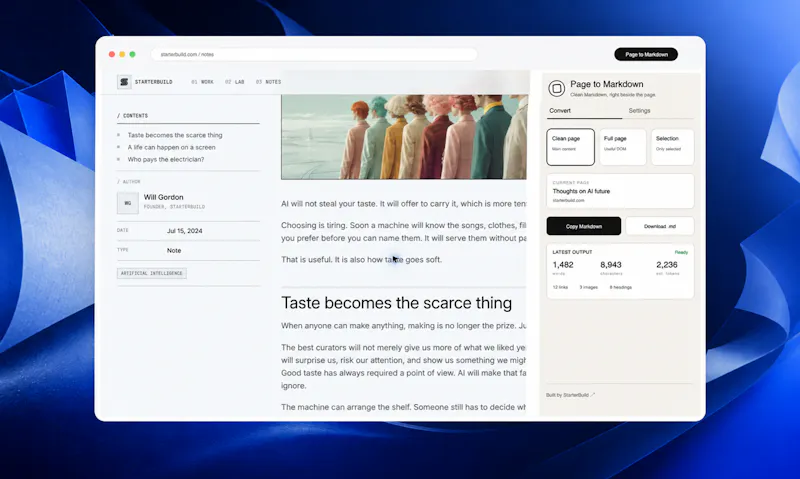This screenshot has width=800, height=479.
Task: Click the 2,236 estimated tokens count
Action: pyautogui.click(x=667, y=265)
